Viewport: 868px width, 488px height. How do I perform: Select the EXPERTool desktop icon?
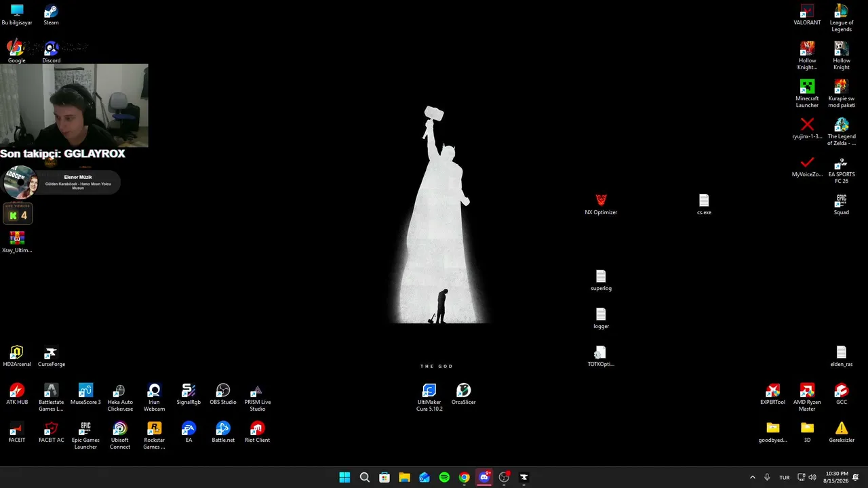[772, 394]
